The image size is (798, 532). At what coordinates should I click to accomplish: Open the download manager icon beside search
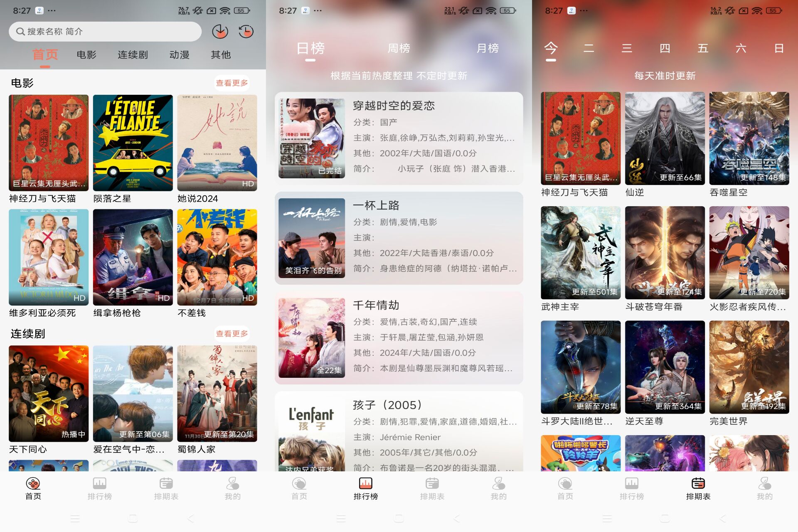220,32
